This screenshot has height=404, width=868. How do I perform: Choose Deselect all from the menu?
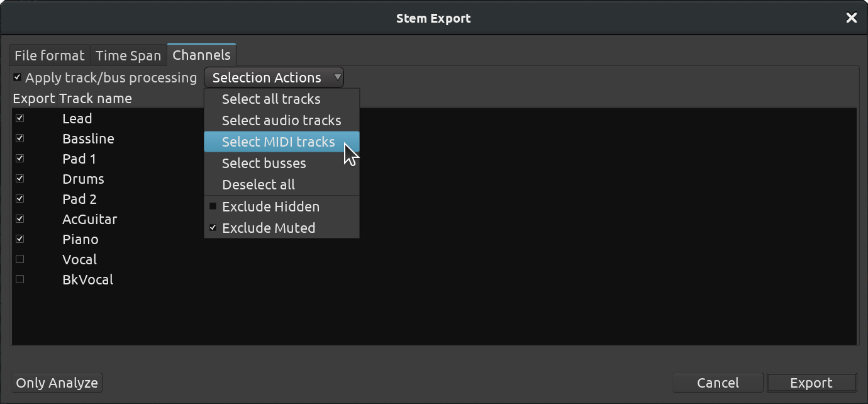[x=282, y=184]
